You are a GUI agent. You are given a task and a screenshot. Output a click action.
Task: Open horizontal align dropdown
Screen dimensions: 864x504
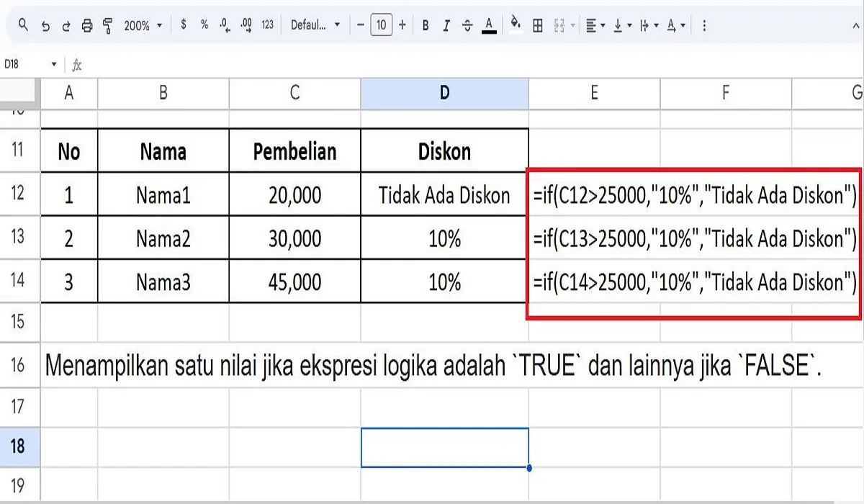[x=595, y=25]
